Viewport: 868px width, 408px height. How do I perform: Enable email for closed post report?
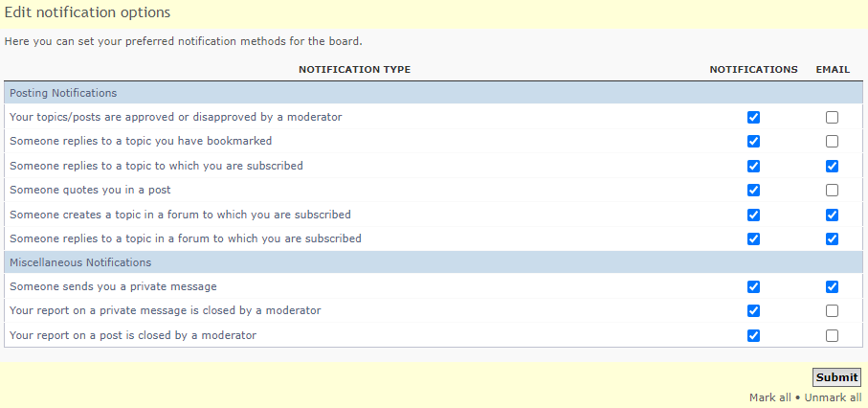832,335
